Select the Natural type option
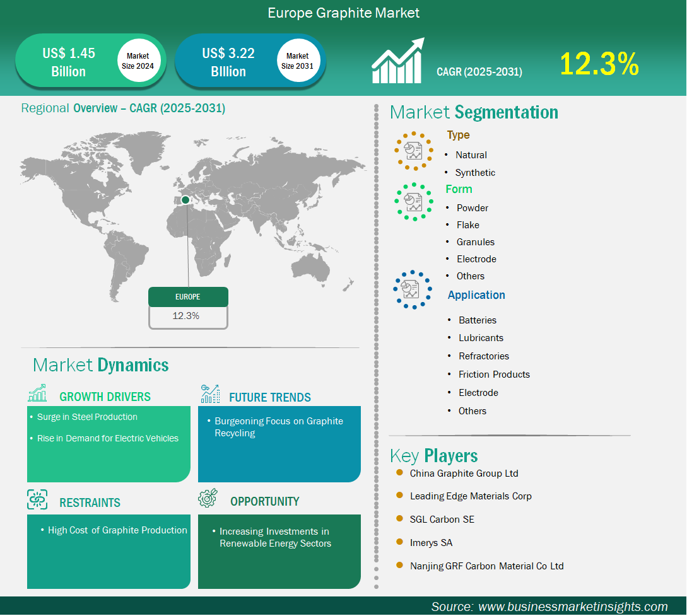The height and width of the screenshot is (616, 687). 471,154
